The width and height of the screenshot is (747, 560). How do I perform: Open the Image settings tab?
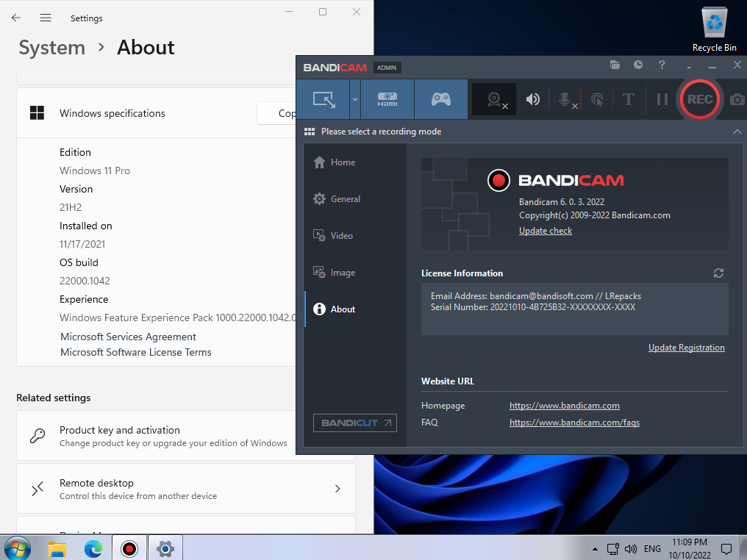point(354,273)
